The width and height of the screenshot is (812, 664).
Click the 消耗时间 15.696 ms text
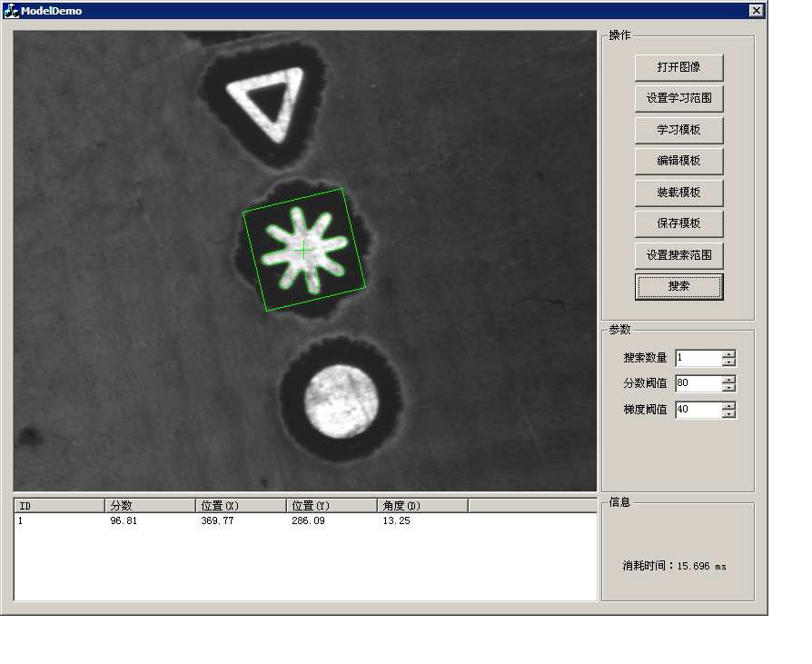point(674,566)
